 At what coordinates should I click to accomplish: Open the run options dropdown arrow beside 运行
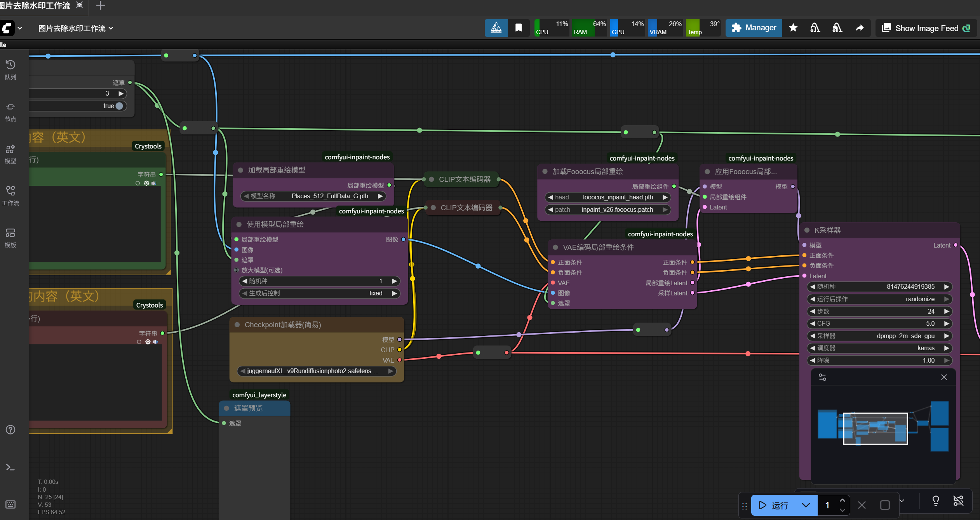[806, 505]
